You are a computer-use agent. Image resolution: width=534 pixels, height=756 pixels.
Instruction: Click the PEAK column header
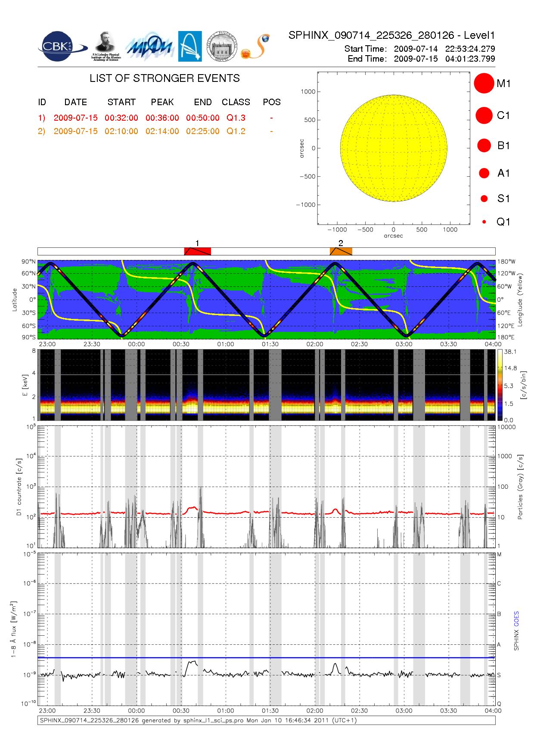pos(162,102)
